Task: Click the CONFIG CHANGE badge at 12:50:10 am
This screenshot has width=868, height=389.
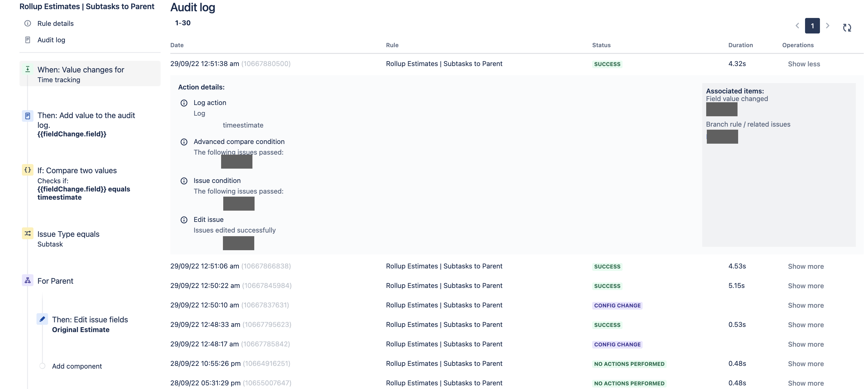Action: click(x=617, y=305)
